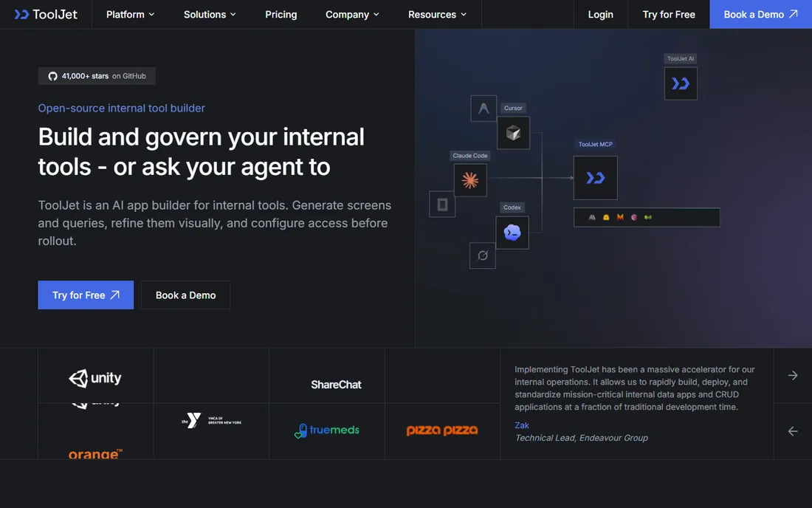Viewport: 812px width, 508px height.
Task: Open the 41,000+ stars on GitHub badge
Action: point(97,76)
